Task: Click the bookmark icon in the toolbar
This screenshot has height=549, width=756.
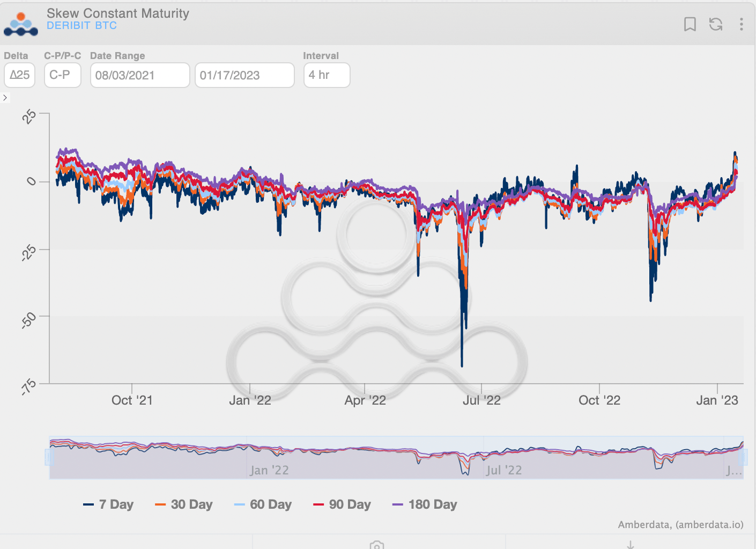Action: click(x=690, y=24)
